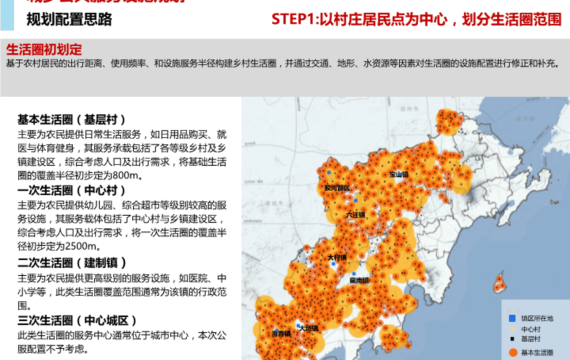The image size is (570, 360).
Task: Click the yellow 中心村 legend square
Action: coord(513,329)
